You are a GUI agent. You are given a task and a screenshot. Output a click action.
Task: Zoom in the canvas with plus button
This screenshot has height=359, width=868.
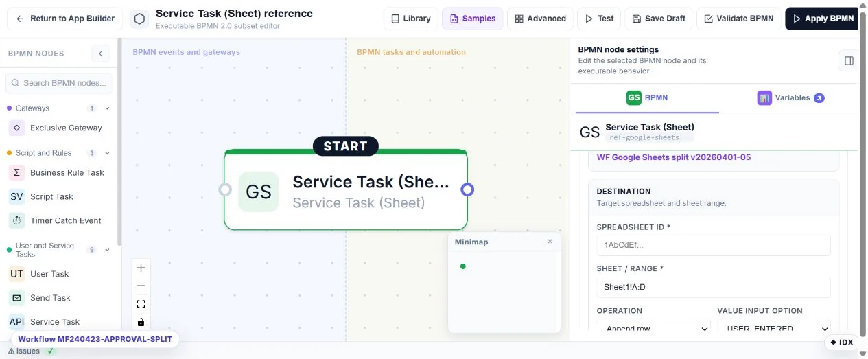click(x=141, y=268)
